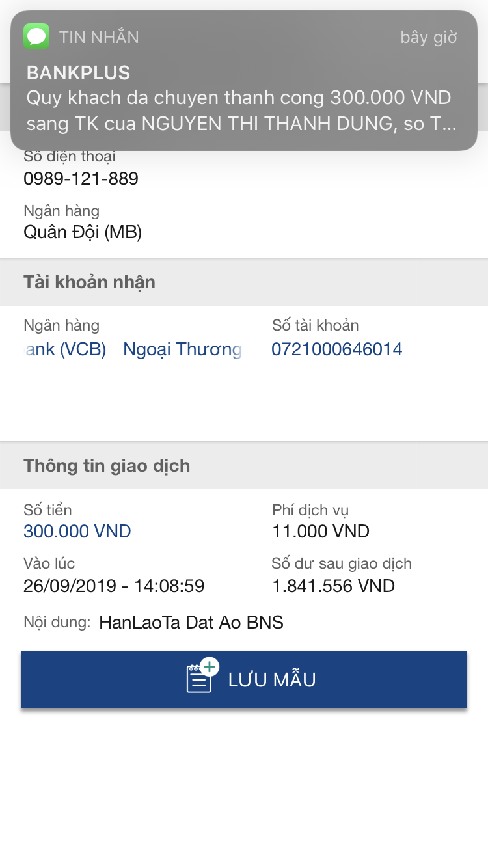The width and height of the screenshot is (488, 868).
Task: Tap the green Messages app icon
Action: point(36,36)
